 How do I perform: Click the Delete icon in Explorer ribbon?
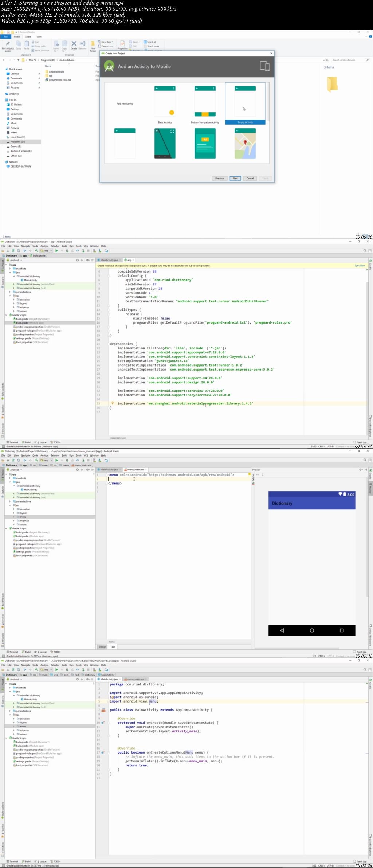(x=74, y=45)
